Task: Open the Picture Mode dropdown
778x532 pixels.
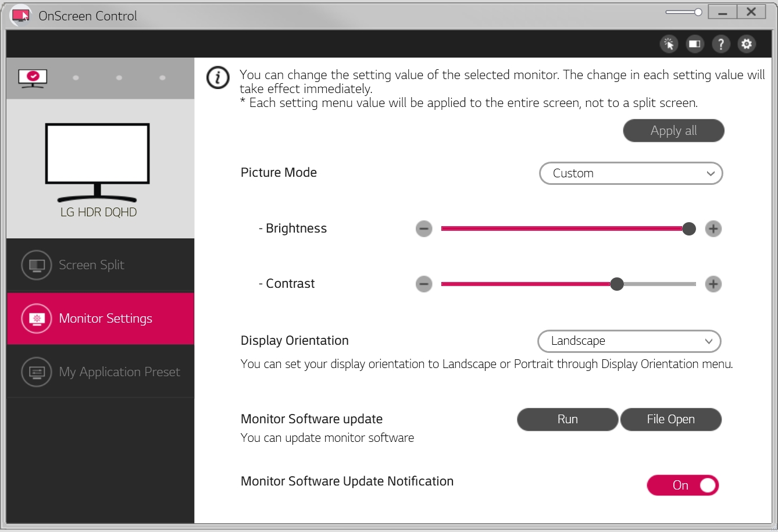Action: (631, 173)
